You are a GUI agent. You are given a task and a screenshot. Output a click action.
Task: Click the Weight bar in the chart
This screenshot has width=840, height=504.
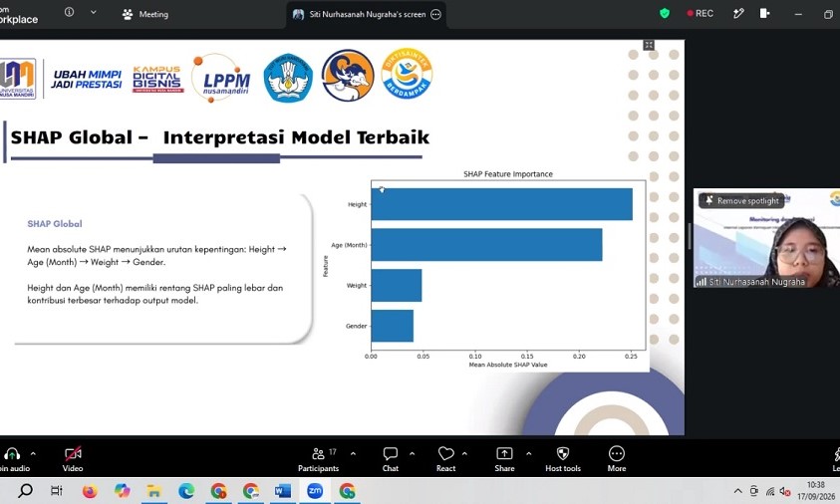(x=397, y=286)
